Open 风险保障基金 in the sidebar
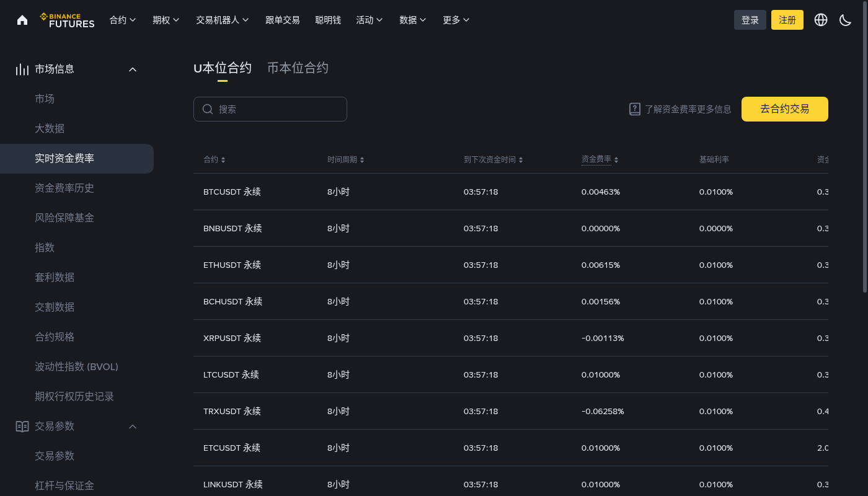868x496 pixels. click(x=64, y=218)
